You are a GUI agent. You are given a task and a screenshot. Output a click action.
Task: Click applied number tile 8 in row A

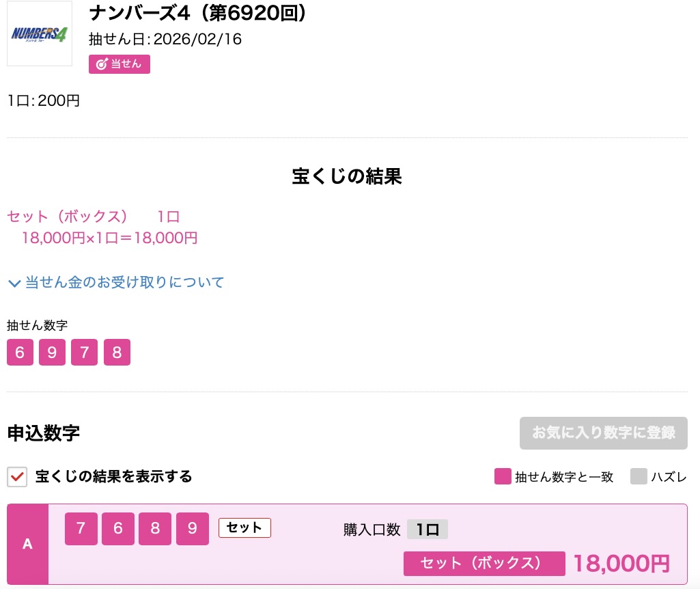coord(155,529)
